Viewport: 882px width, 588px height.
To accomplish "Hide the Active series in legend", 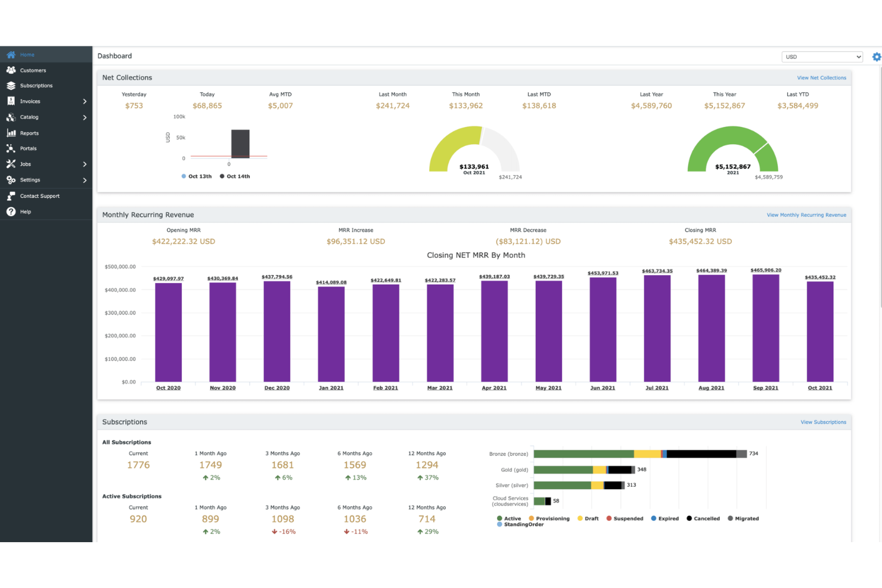I will pyautogui.click(x=508, y=518).
